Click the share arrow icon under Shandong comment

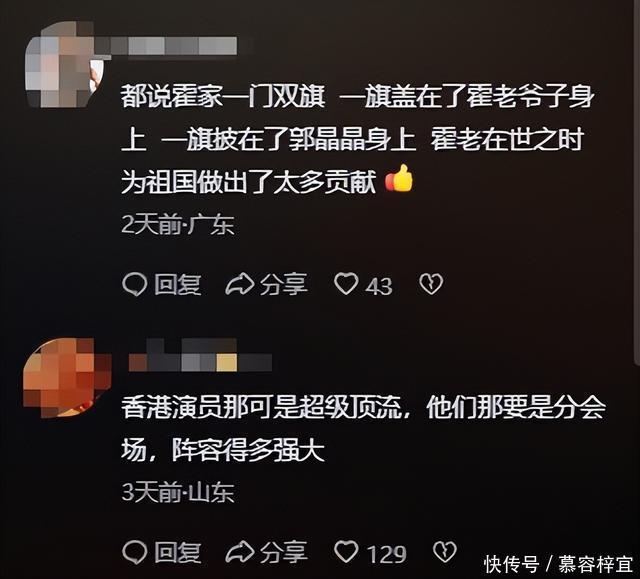240,552
